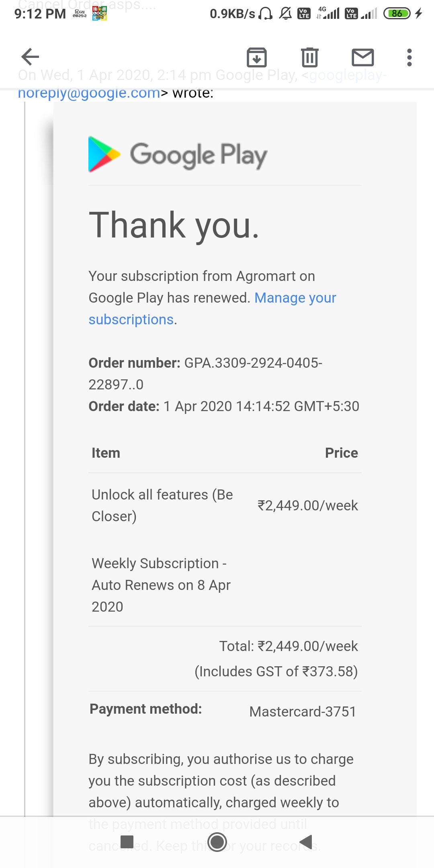Mark email as unread via envelope icon
The width and height of the screenshot is (434, 868).
(363, 57)
